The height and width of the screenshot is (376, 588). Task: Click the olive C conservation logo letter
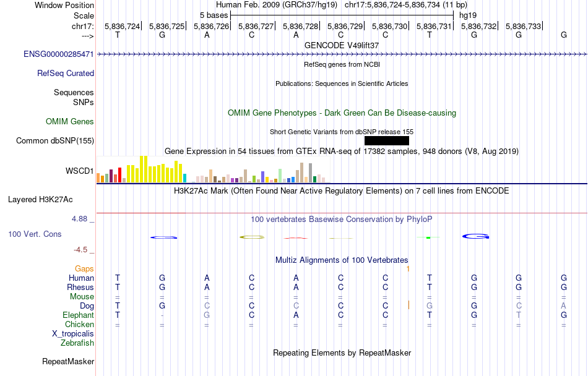coord(252,237)
